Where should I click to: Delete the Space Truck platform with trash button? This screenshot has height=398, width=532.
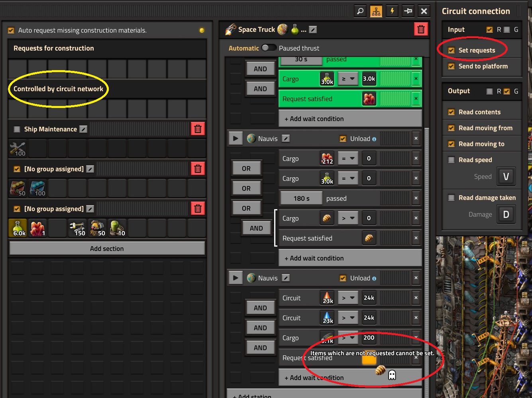(x=421, y=29)
